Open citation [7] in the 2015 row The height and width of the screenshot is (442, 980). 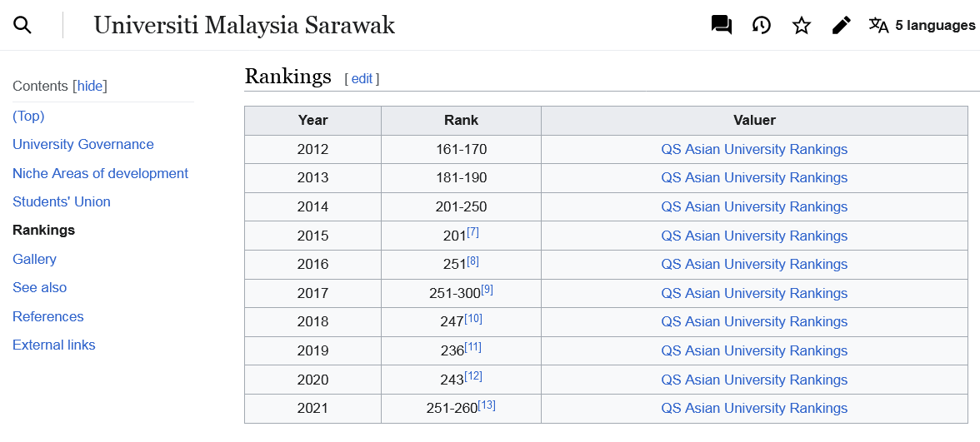pyautogui.click(x=472, y=232)
